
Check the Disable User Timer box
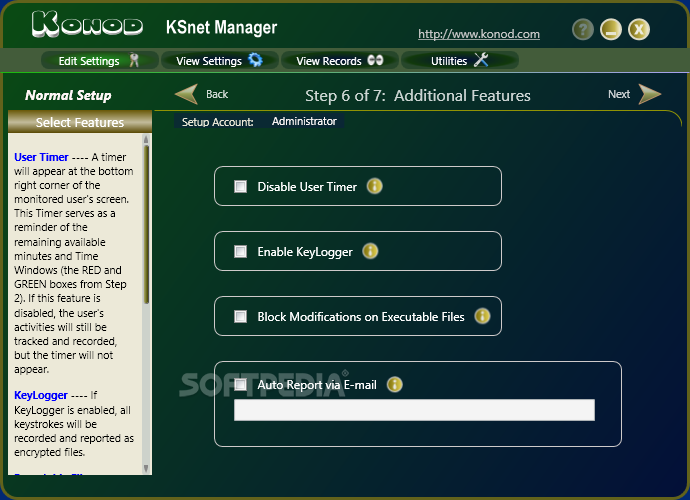point(240,186)
